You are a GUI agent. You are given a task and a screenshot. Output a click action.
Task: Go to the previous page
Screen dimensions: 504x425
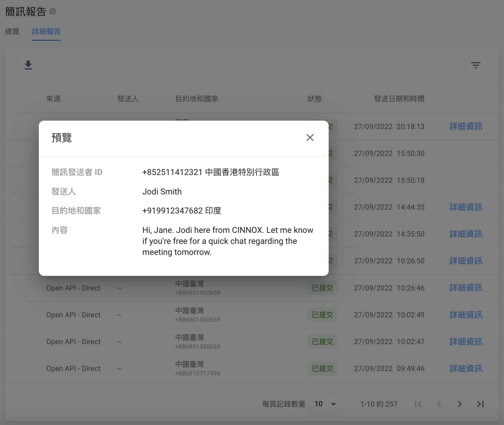click(x=439, y=404)
